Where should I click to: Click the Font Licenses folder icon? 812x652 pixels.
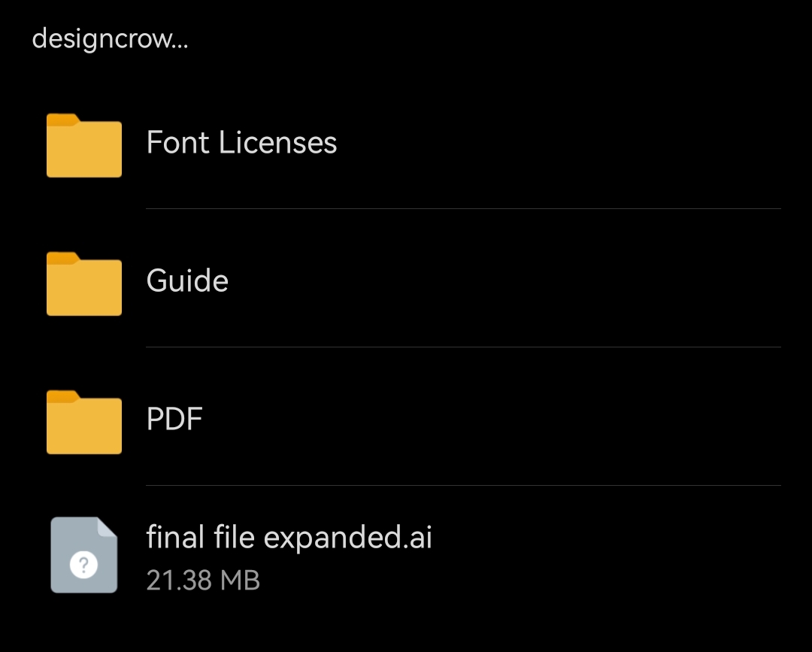[84, 146]
